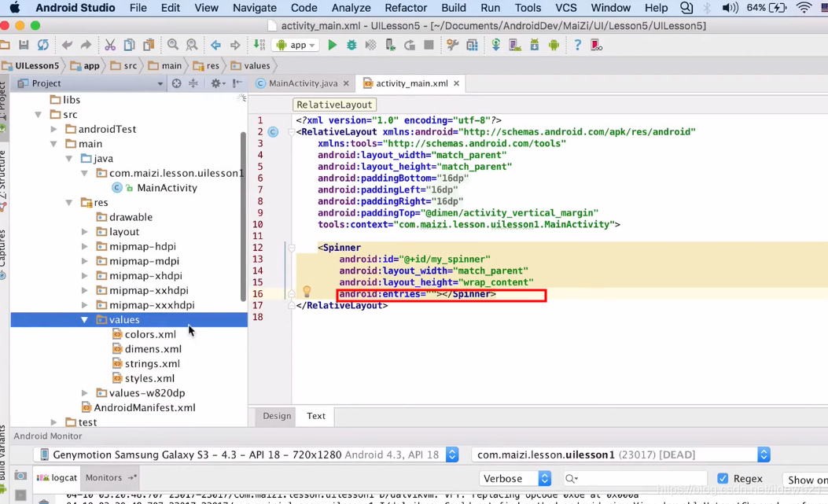Click the UILesson5 breadcrumb
Screen dimensions: 828x504
pos(31,65)
